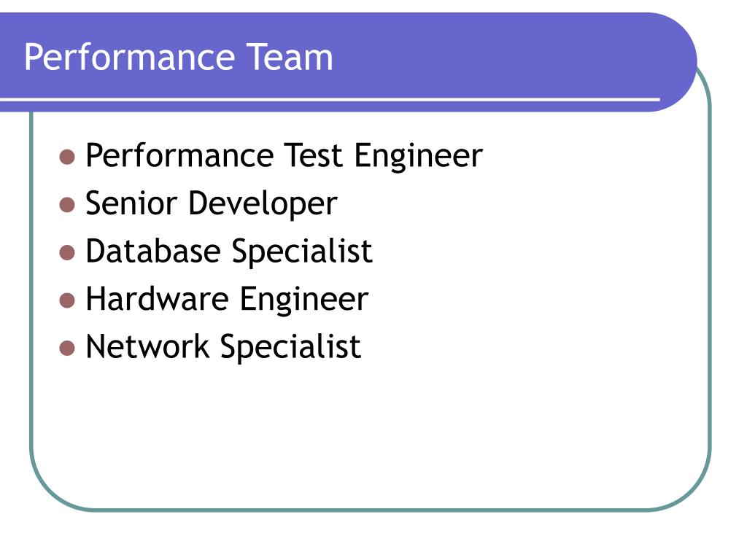Click the word Team in the title
Image resolution: width=747 pixels, height=560 pixels.
pos(290,57)
